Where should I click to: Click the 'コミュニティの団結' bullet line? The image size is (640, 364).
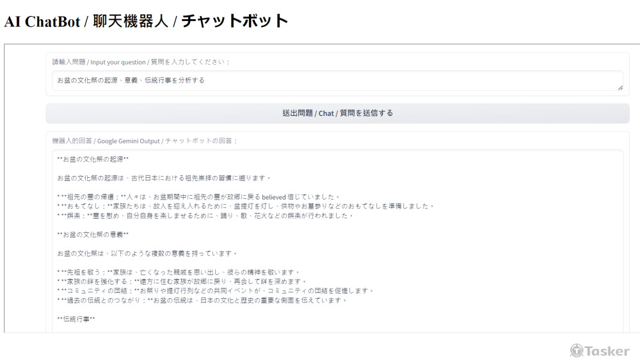click(215, 291)
